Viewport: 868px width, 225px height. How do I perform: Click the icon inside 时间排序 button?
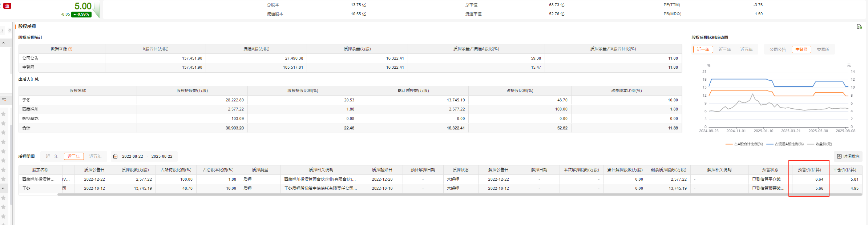(839, 156)
